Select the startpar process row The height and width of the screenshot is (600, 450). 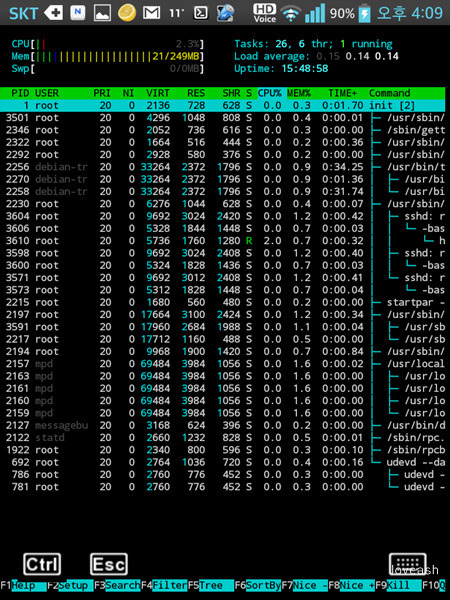[223, 302]
